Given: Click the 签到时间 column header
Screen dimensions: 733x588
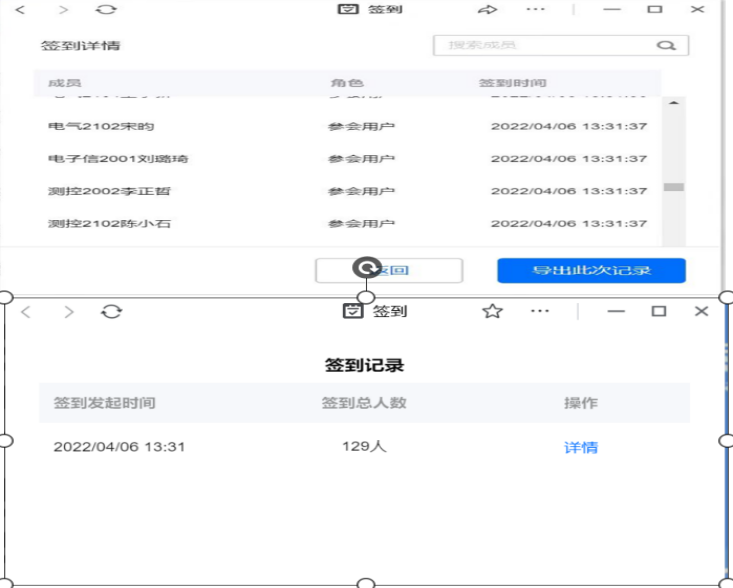Looking at the screenshot, I should [513, 83].
